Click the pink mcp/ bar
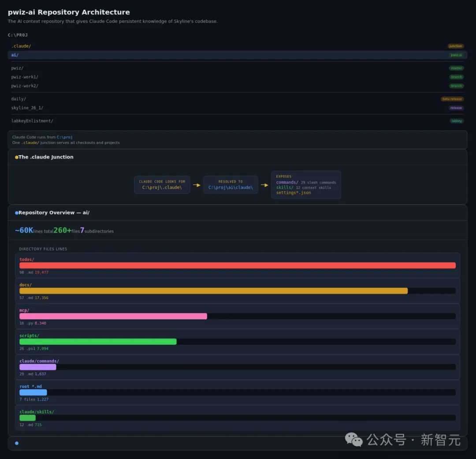Screen dimensions: 476x459 point(113,316)
